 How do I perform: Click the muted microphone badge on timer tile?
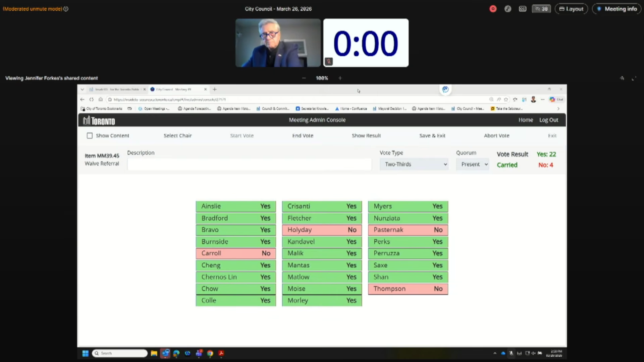click(329, 61)
